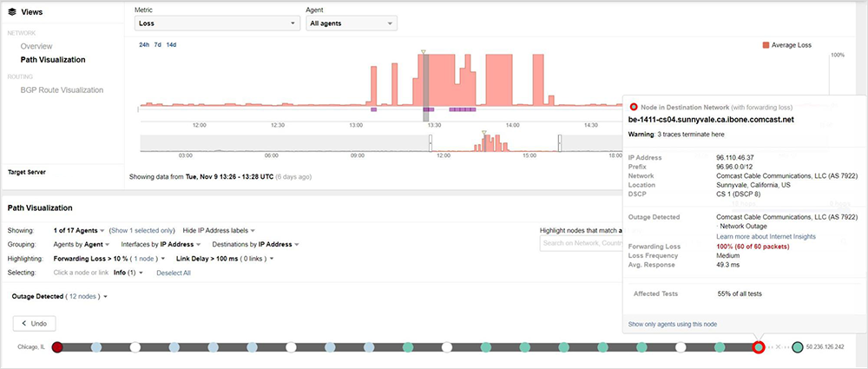Screen dimensions: 868x369
Task: Toggle Show 1 selected only
Action: 141,230
